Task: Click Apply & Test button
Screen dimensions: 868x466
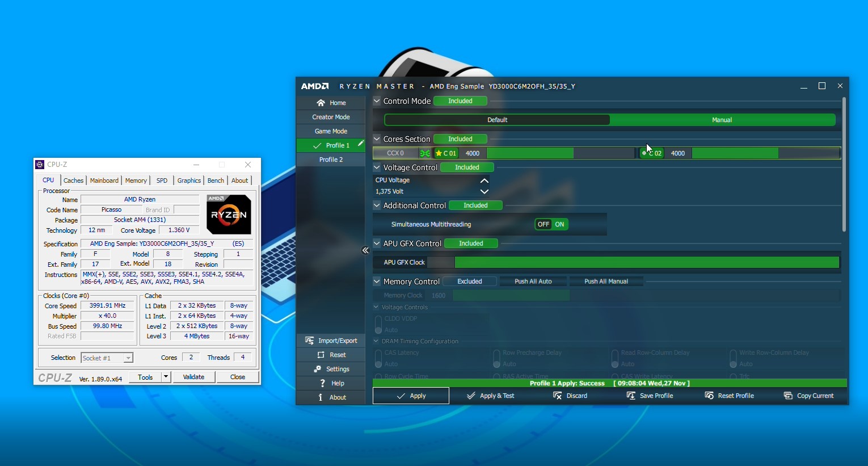Action: click(x=490, y=396)
